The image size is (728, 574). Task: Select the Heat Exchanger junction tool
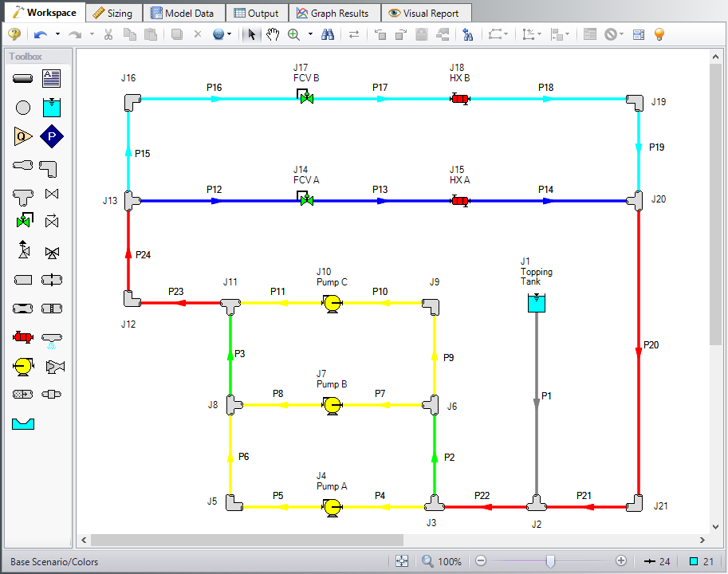click(22, 336)
